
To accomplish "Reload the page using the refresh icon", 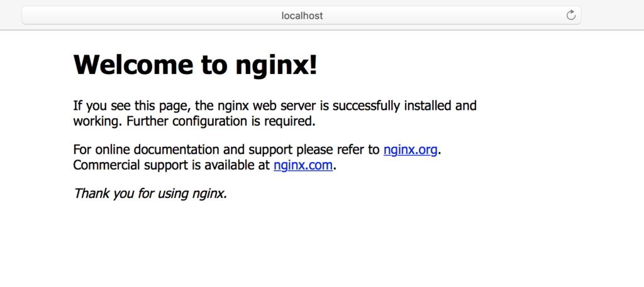I will [571, 15].
